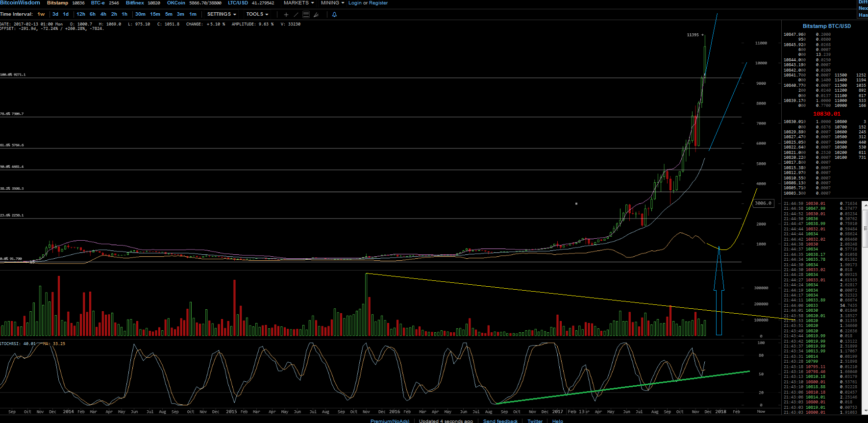Click the 21:44:59 trade row
This screenshot has height=423, width=868.
click(x=821, y=203)
